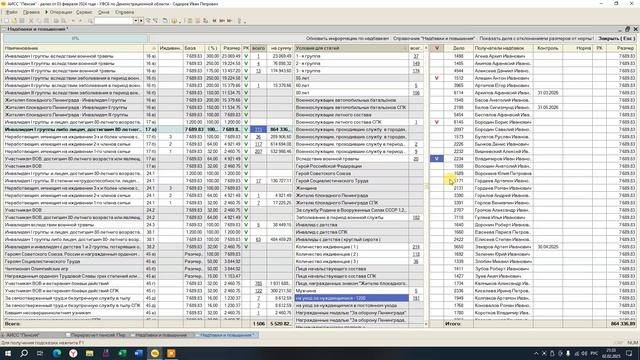640x360 pixels.
Task: Click the Получатели надбавок column header
Action: click(x=503, y=48)
